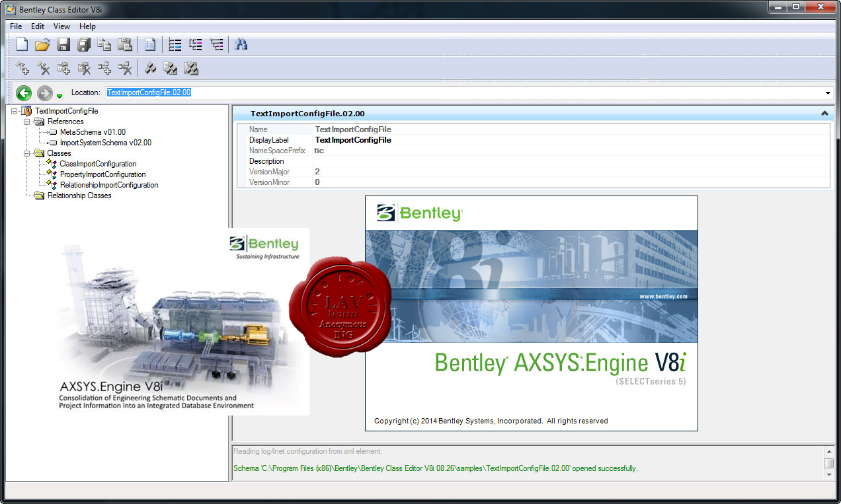Click the VersionMajor value 2
Viewport: 841px width, 504px height.
click(x=317, y=172)
